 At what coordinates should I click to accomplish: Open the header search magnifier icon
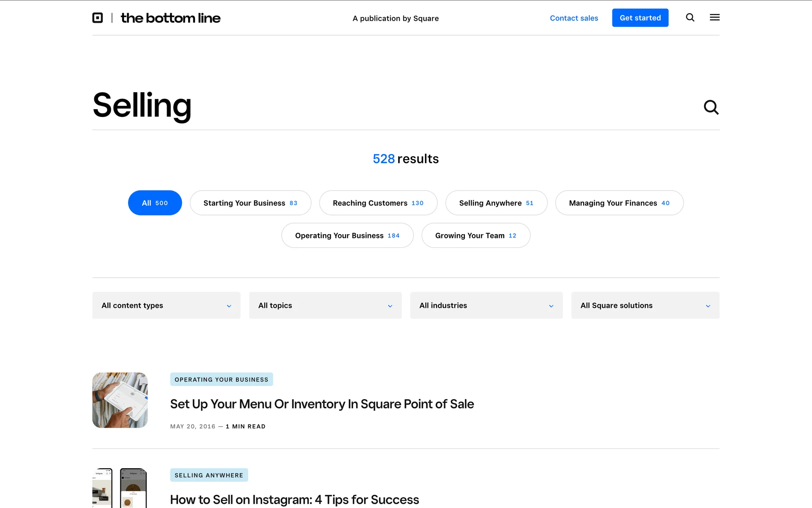[690, 17]
